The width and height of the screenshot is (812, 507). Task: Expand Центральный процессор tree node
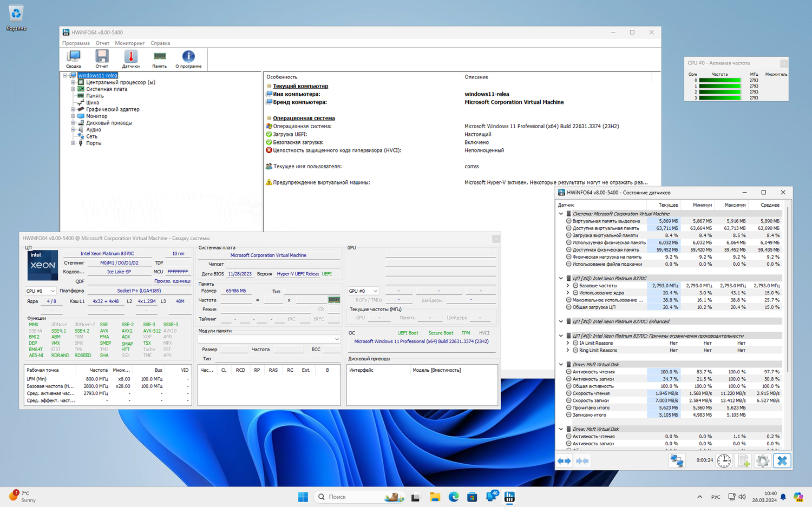[73, 82]
